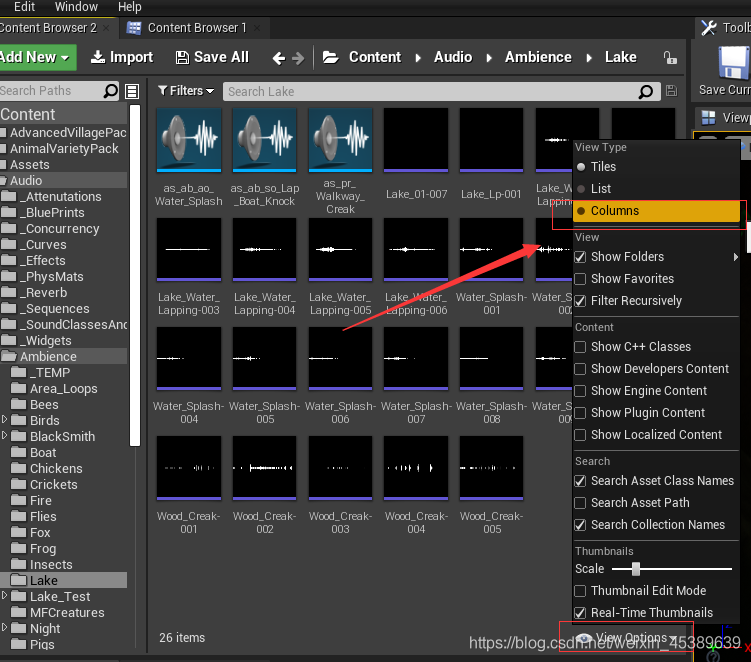
Task: Open the Edit menu
Action: (24, 7)
